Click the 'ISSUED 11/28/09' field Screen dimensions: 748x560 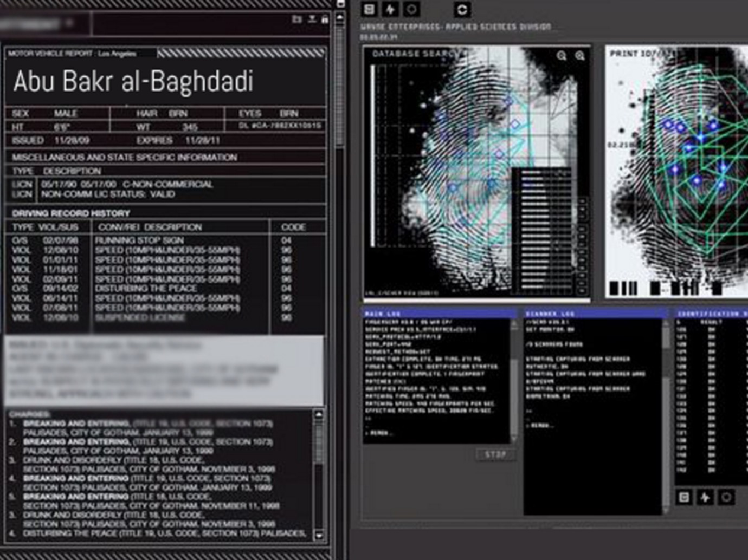tap(50, 140)
